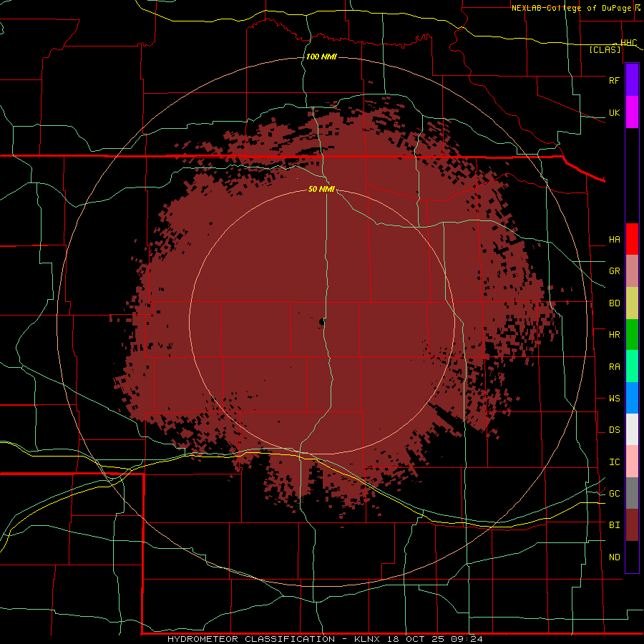Click the "50 NMI" range ring label
The image size is (644, 644).
[321, 189]
